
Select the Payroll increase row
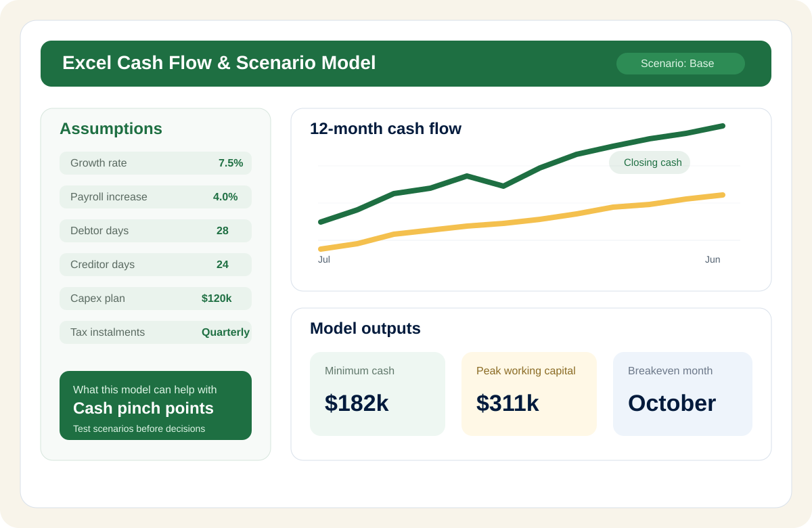(x=156, y=197)
